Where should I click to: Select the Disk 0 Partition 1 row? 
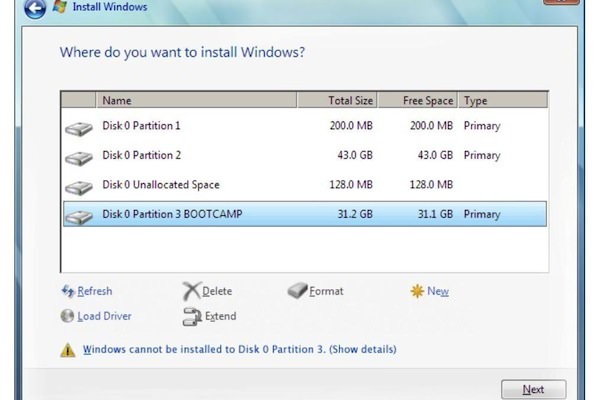[x=305, y=126]
